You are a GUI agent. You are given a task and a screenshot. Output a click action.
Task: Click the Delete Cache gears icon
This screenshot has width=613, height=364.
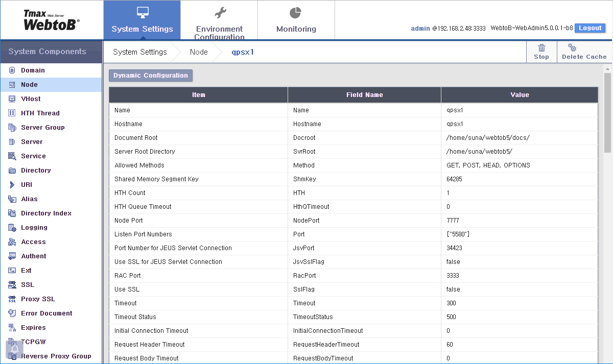coord(573,48)
